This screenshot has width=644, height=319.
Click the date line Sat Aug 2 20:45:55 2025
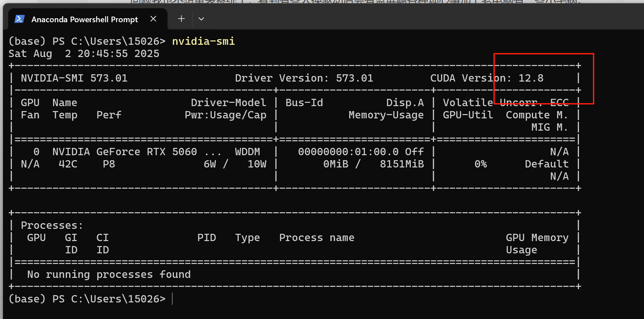84,53
